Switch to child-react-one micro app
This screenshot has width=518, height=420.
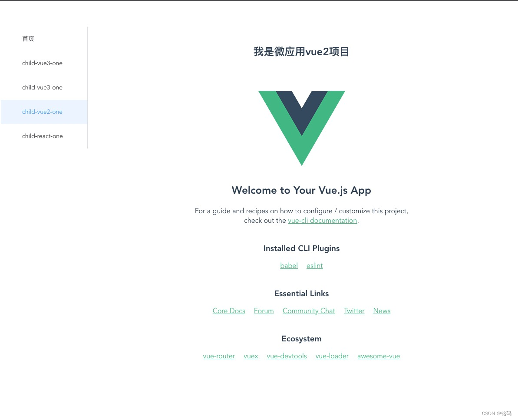(x=44, y=136)
